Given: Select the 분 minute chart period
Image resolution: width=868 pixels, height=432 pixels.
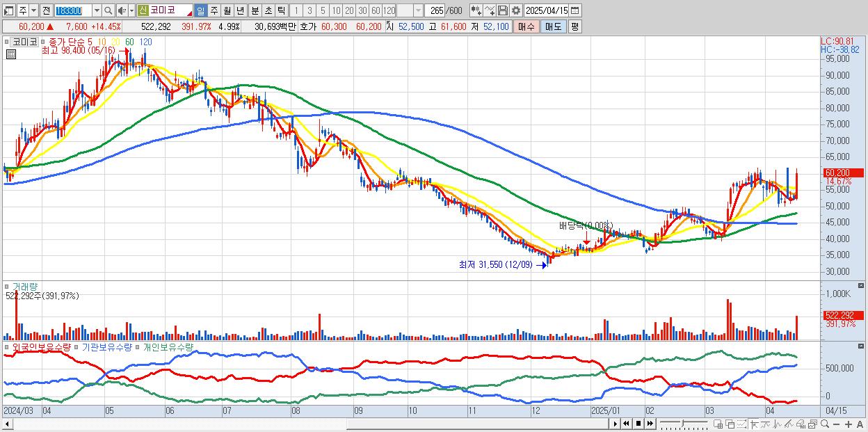Looking at the screenshot, I should pos(254,10).
